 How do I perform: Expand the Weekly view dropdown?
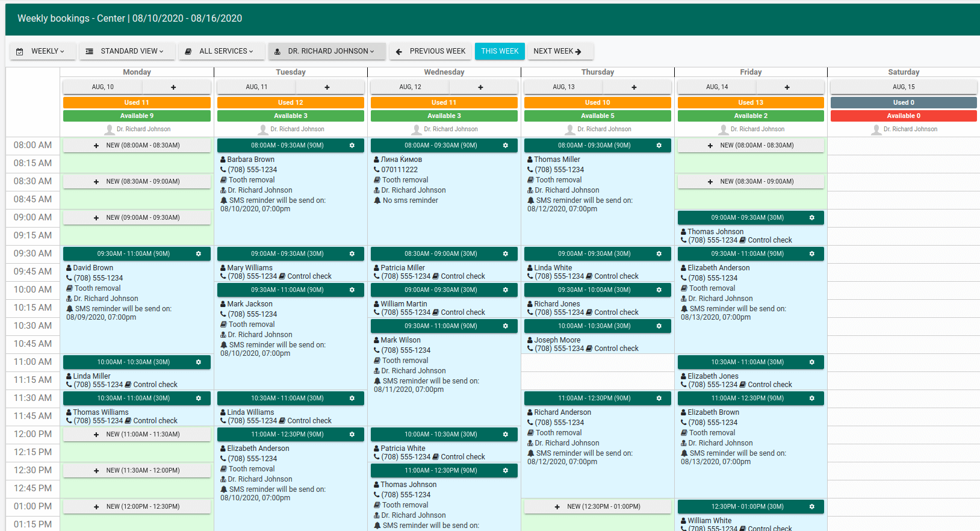coord(40,51)
